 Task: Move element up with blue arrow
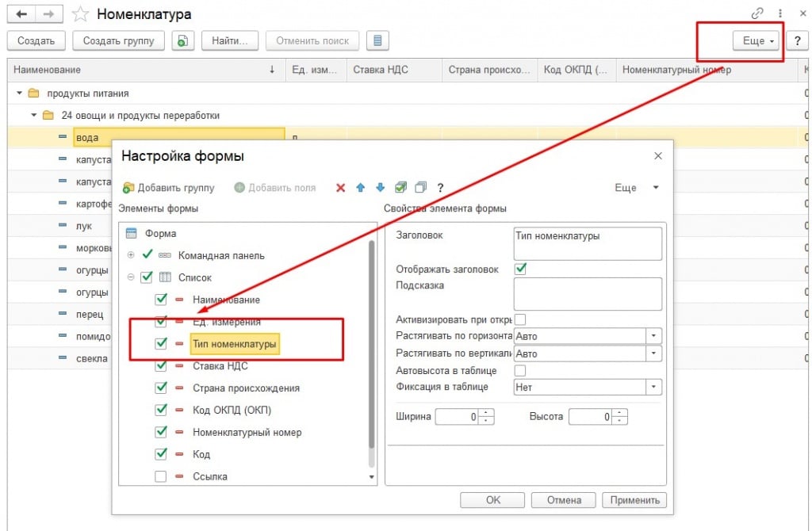pyautogui.click(x=360, y=188)
